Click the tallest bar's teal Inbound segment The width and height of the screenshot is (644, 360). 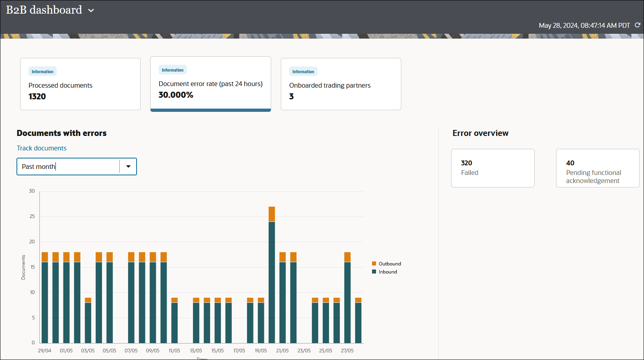pyautogui.click(x=272, y=282)
